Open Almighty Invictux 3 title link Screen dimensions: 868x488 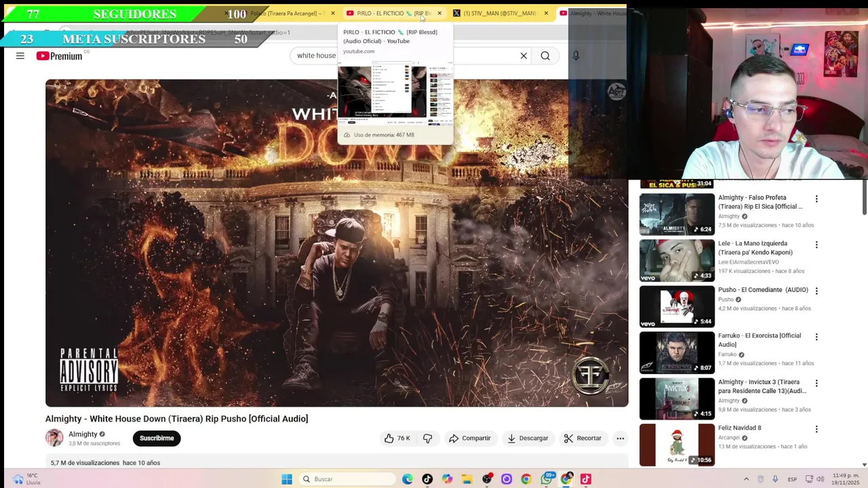point(762,386)
